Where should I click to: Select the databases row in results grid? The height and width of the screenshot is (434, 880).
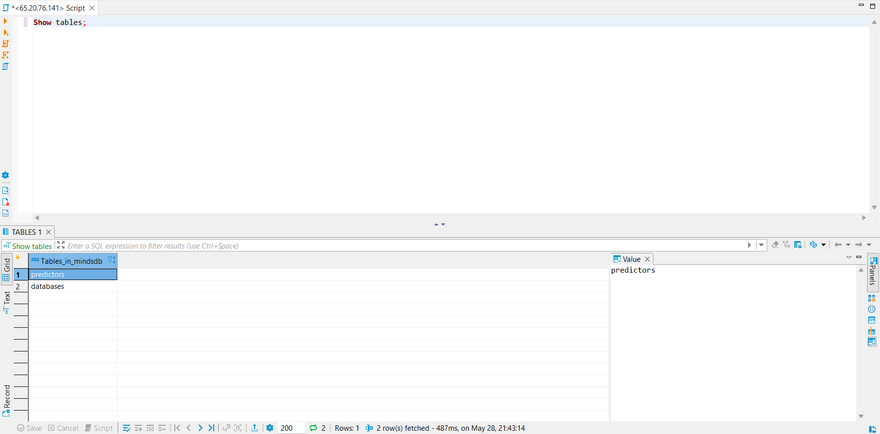[x=48, y=286]
